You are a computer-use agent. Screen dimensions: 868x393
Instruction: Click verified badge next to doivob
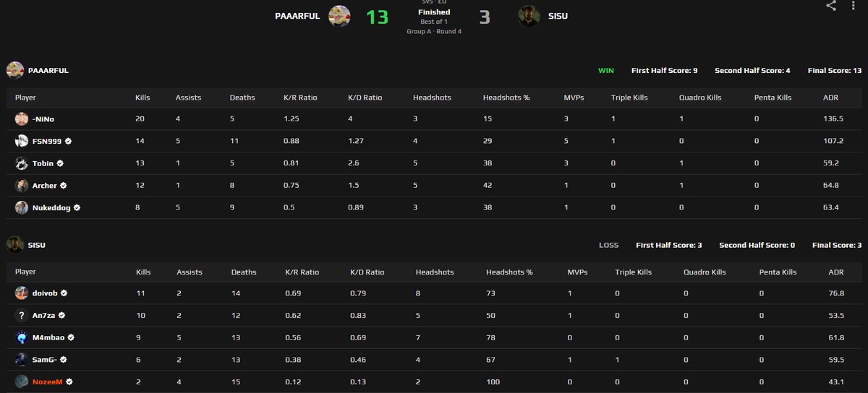pyautogui.click(x=64, y=293)
